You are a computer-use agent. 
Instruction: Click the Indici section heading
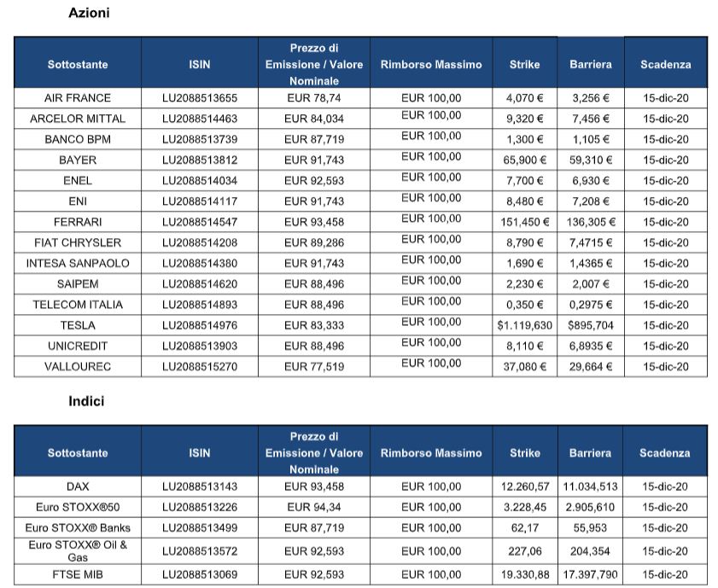pyautogui.click(x=86, y=401)
